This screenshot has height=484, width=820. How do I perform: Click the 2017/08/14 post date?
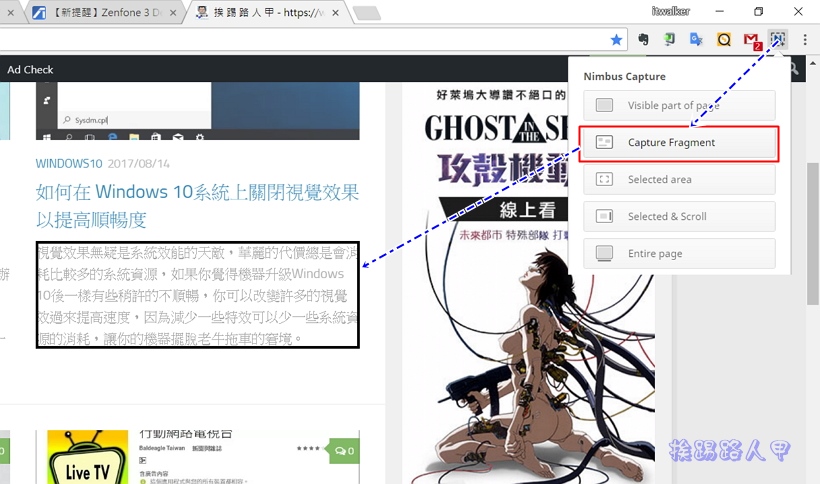point(139,164)
